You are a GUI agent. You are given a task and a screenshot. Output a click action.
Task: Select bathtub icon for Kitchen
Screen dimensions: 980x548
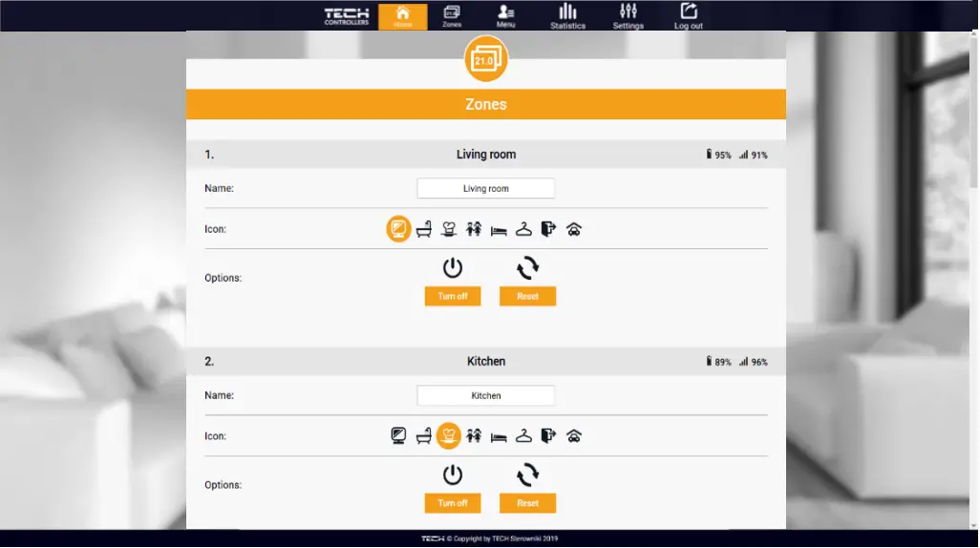click(424, 436)
